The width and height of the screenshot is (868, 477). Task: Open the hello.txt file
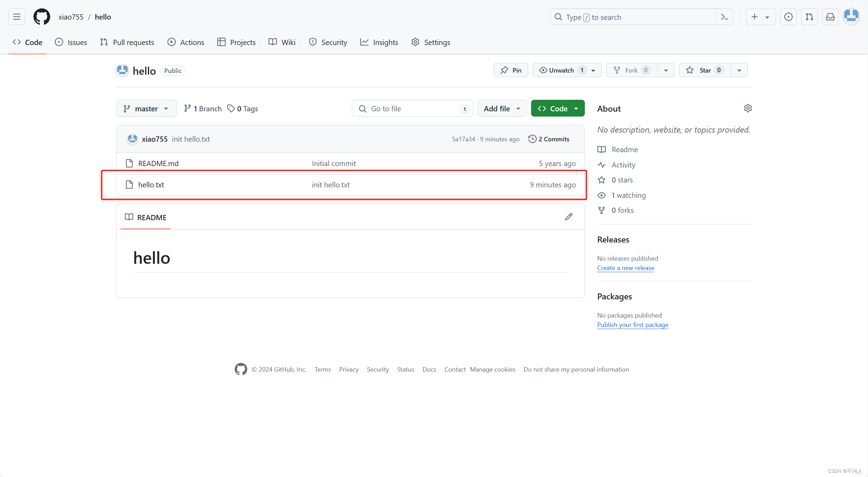[x=151, y=185]
